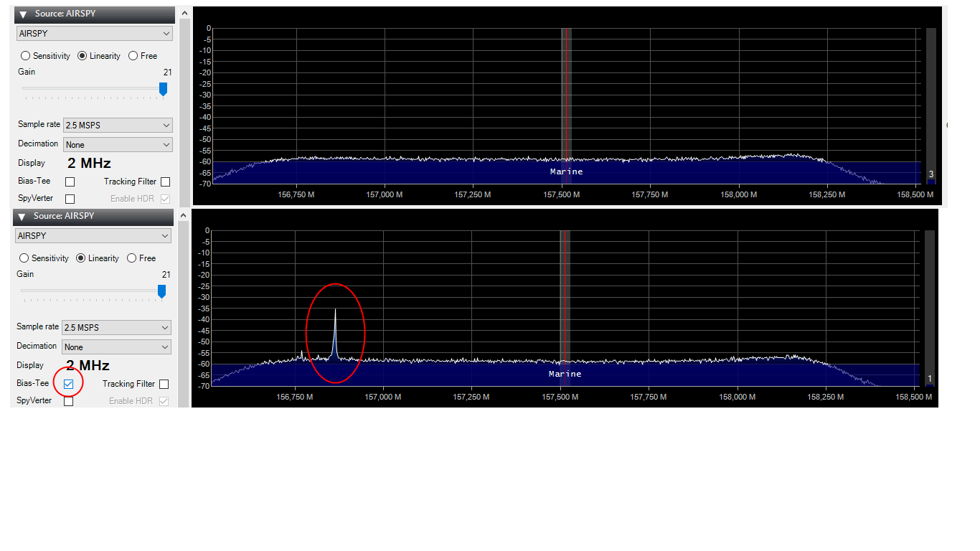
Task: Expand the upper Decimation dropdown
Action: point(118,145)
